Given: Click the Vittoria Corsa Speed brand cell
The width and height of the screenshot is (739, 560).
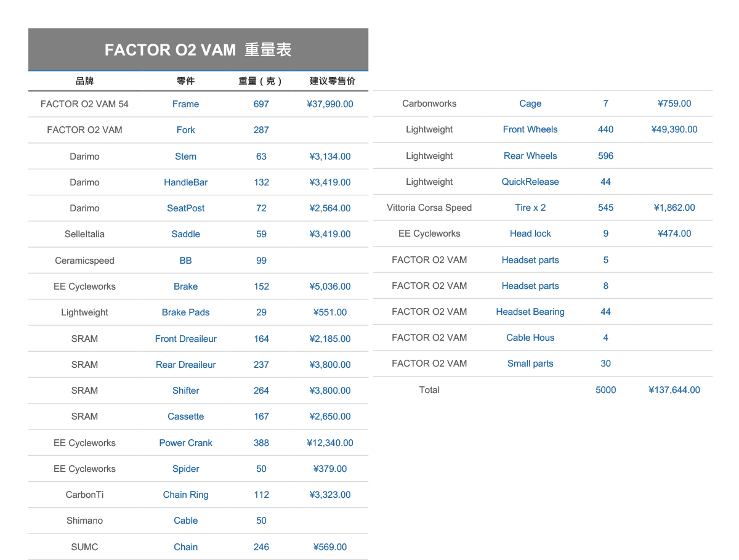Looking at the screenshot, I should coord(429,208).
